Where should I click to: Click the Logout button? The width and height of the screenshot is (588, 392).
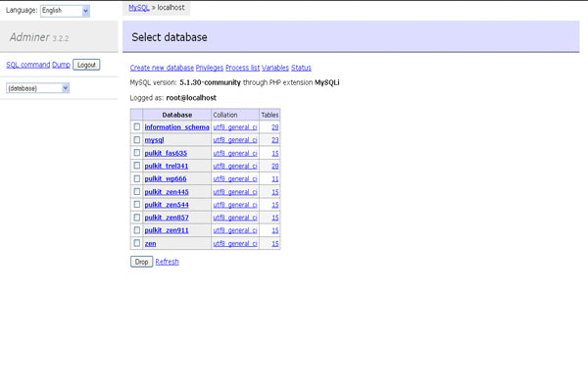click(86, 65)
